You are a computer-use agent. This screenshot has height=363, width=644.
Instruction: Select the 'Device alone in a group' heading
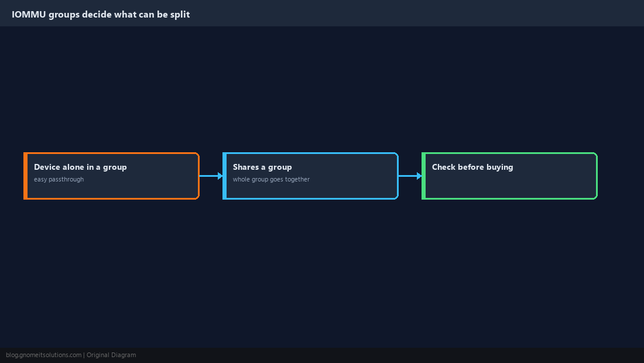(x=81, y=167)
